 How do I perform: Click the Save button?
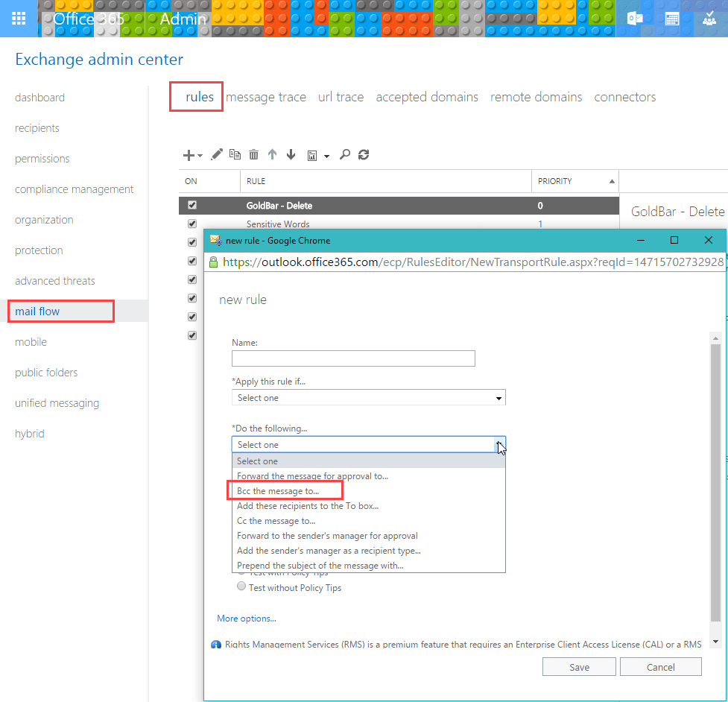[x=579, y=667]
